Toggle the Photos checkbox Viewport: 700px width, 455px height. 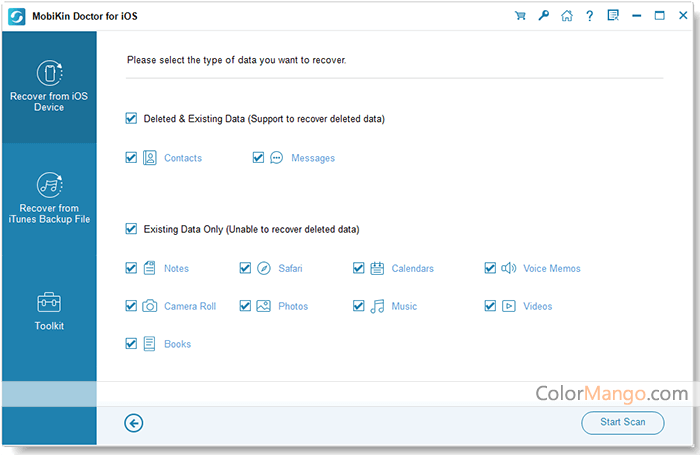pyautogui.click(x=245, y=306)
